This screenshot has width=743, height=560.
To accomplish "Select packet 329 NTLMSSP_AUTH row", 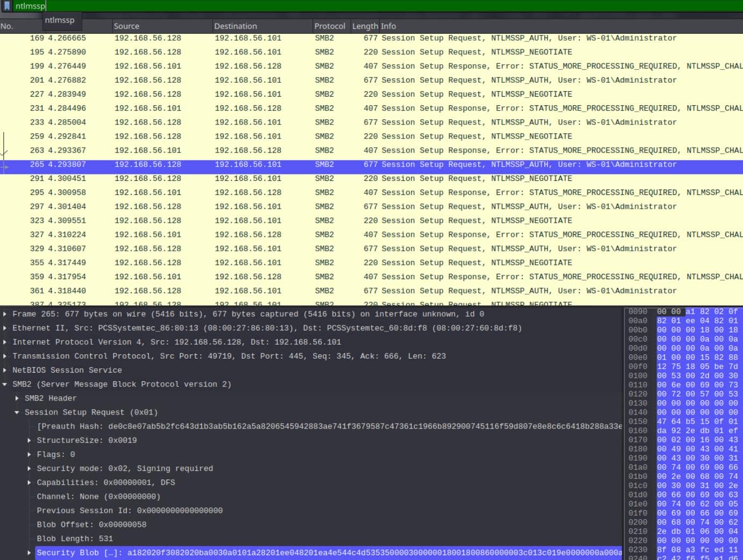I will (371, 249).
